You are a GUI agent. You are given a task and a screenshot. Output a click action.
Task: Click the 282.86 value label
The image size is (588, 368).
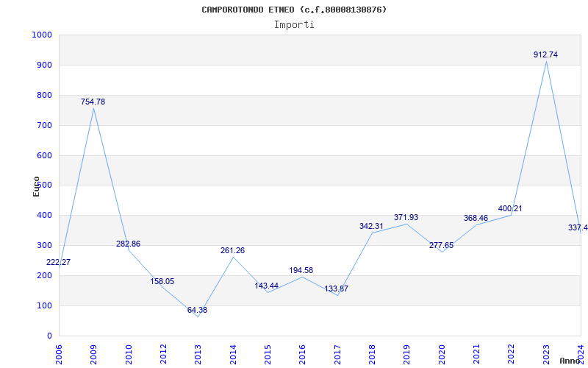click(128, 244)
